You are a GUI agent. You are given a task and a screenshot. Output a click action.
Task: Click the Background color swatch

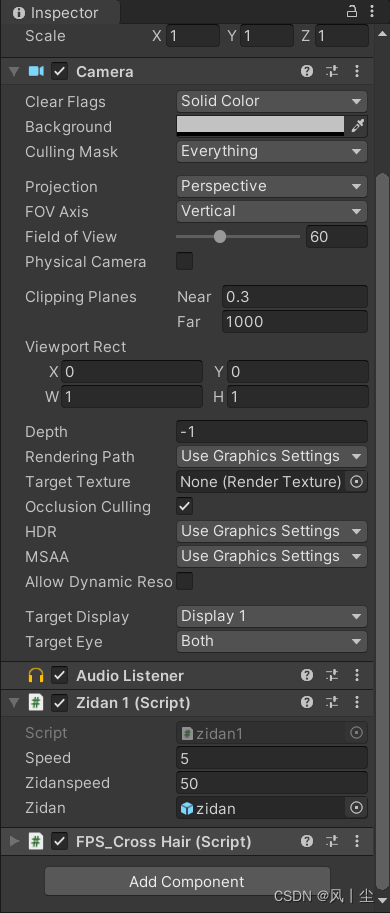(261, 126)
